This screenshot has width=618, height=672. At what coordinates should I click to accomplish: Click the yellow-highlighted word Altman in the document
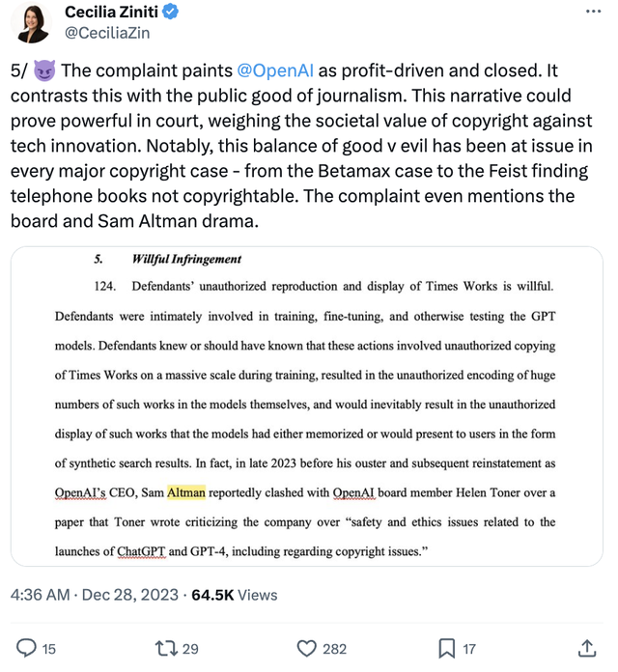tap(186, 493)
